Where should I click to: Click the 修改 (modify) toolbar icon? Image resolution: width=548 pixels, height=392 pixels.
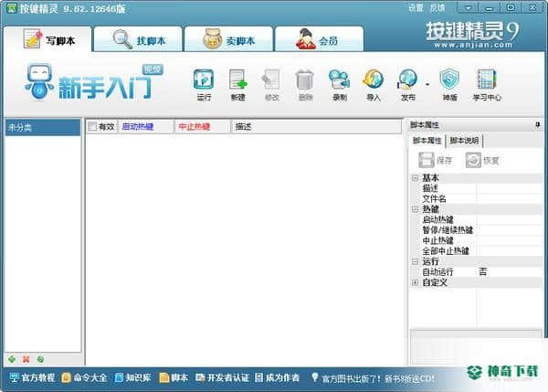[271, 85]
